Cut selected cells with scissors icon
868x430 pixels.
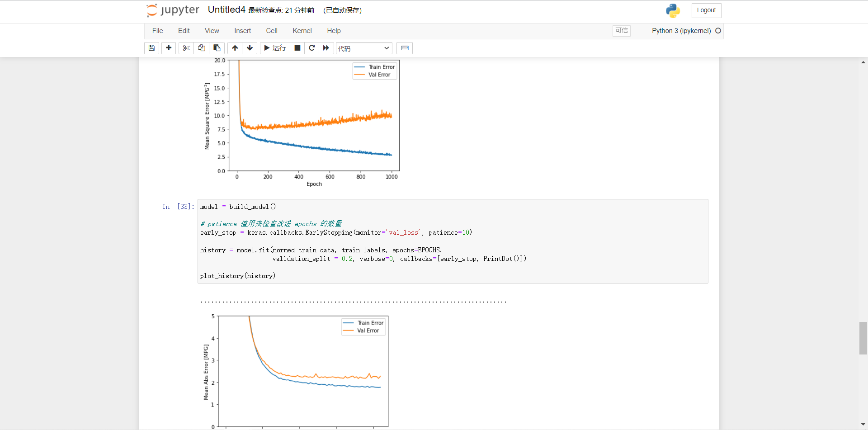tap(186, 48)
